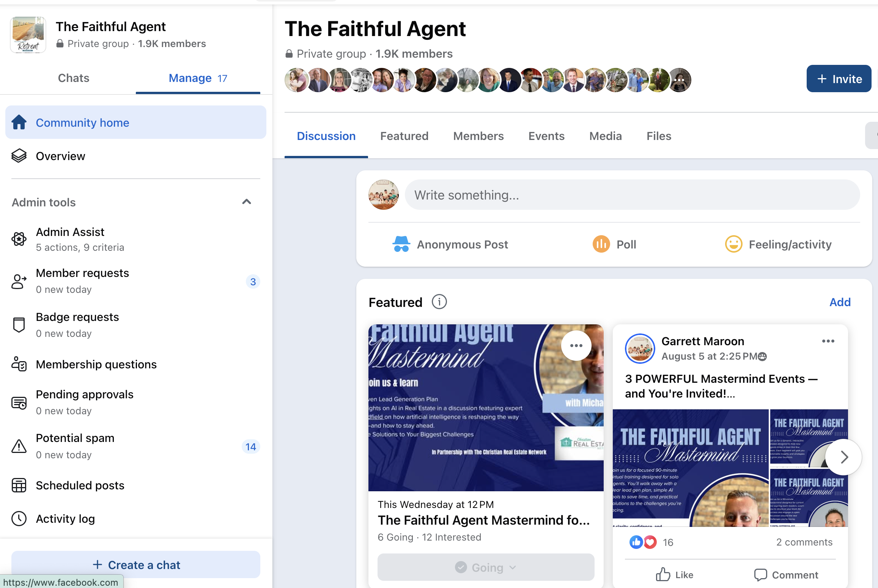Open the Going RSVP dropdown
Screen dimensions: 878x588
(x=486, y=568)
